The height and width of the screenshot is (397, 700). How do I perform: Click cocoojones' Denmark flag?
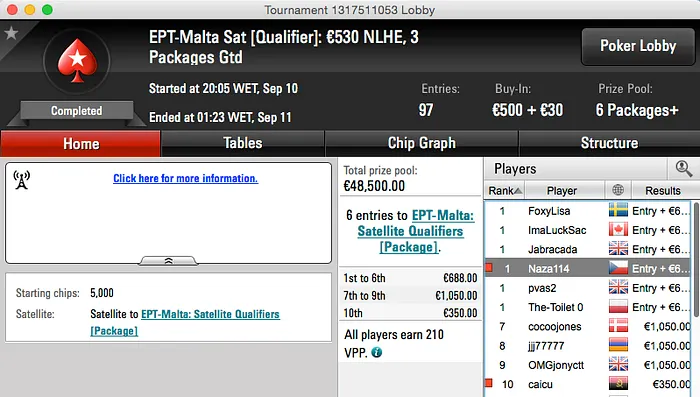tap(618, 326)
